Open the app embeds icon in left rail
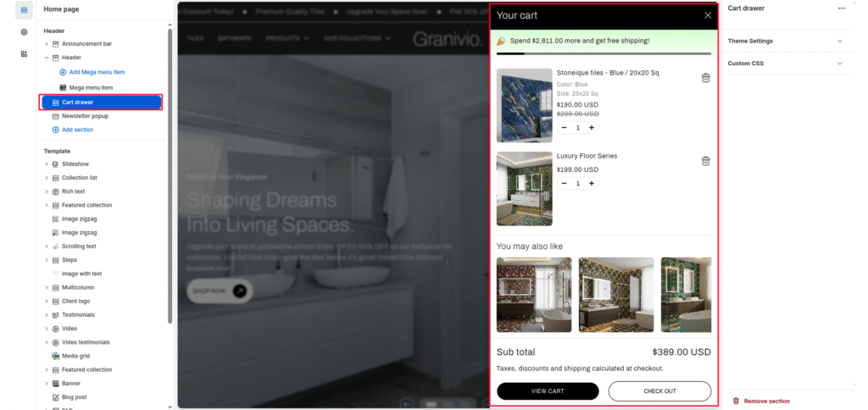The width and height of the screenshot is (868, 410). click(x=24, y=53)
